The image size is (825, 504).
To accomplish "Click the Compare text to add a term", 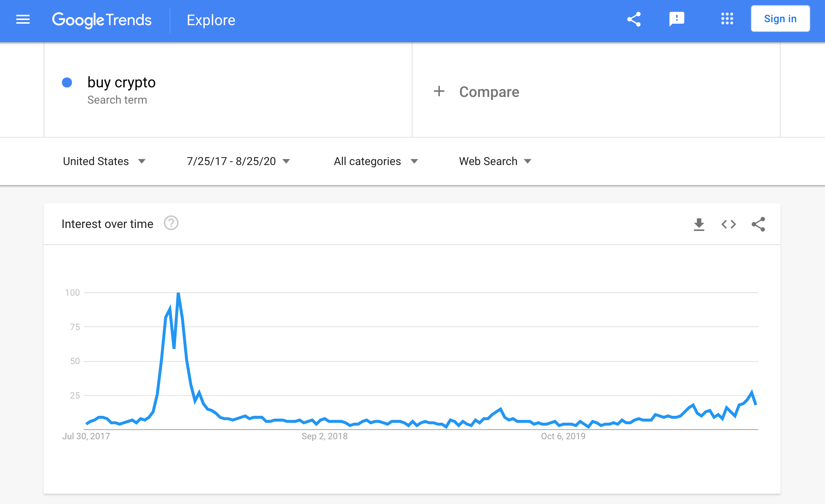I will tap(489, 92).
